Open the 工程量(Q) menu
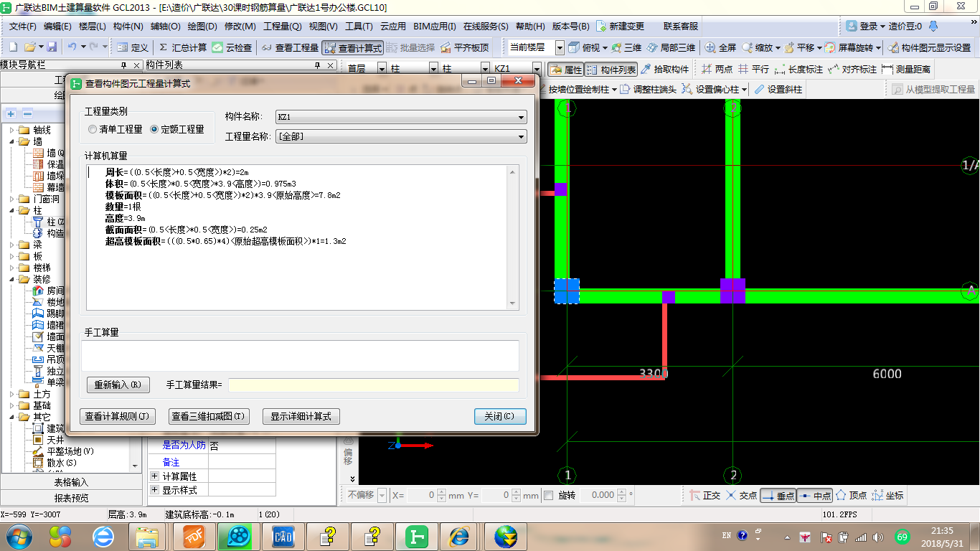This screenshot has height=551, width=980. click(283, 27)
